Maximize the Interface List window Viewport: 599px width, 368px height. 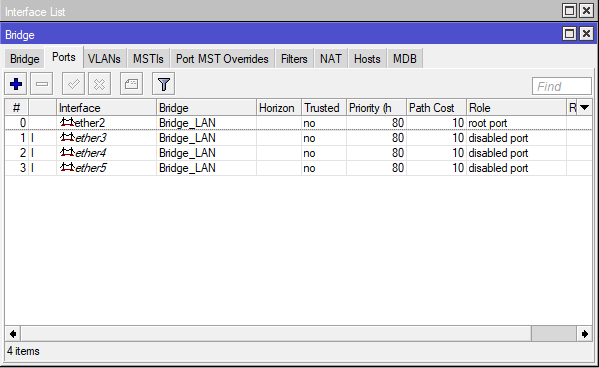click(x=570, y=11)
